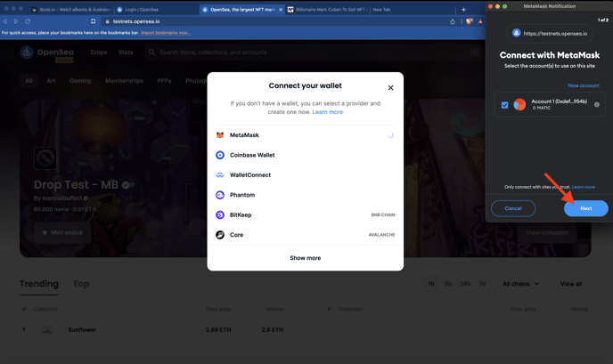Choose the WalletConnect row label
Image resolution: width=613 pixels, height=364 pixels.
click(x=250, y=175)
